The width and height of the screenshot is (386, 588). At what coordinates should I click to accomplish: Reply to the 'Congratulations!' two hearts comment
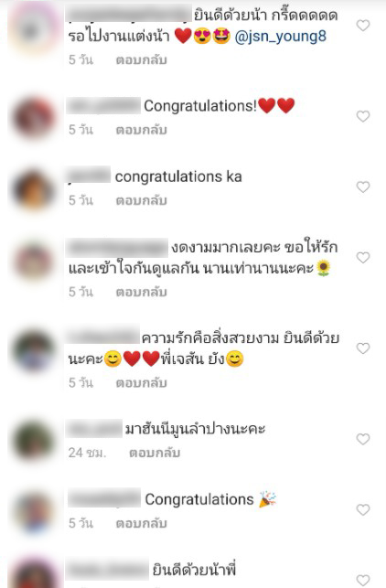click(141, 130)
